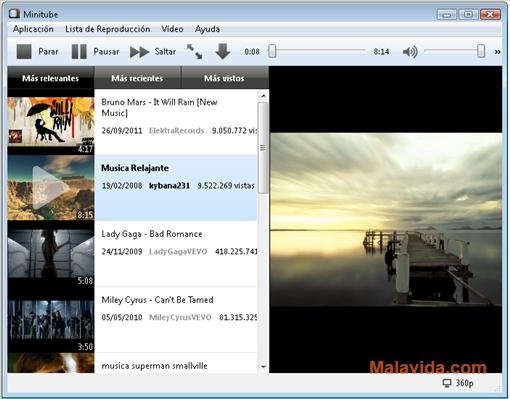Click the MileyCyrusVEVO uploader name
The image size is (510, 399).
[x=180, y=317]
